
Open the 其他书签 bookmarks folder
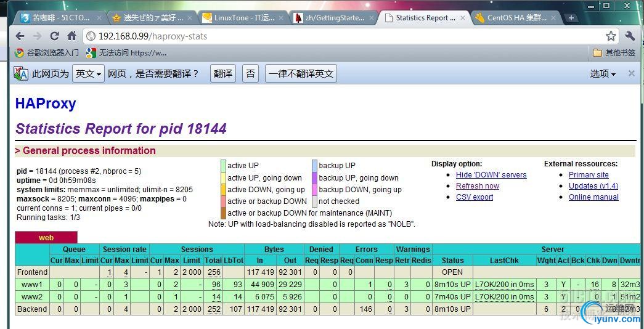[x=614, y=52]
